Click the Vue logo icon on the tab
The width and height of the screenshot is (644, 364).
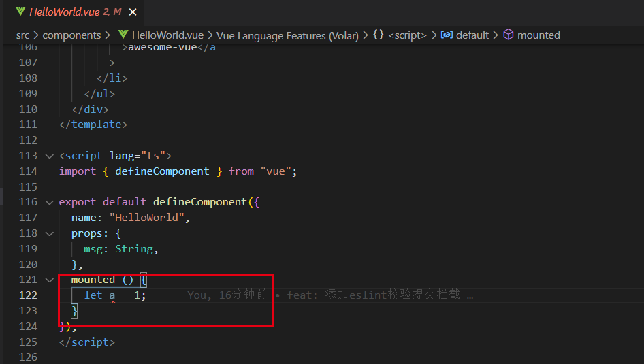(20, 12)
